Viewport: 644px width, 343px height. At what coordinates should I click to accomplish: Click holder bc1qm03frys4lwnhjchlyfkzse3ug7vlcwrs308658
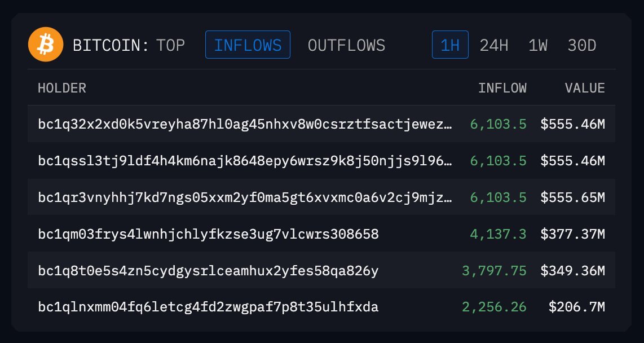209,234
